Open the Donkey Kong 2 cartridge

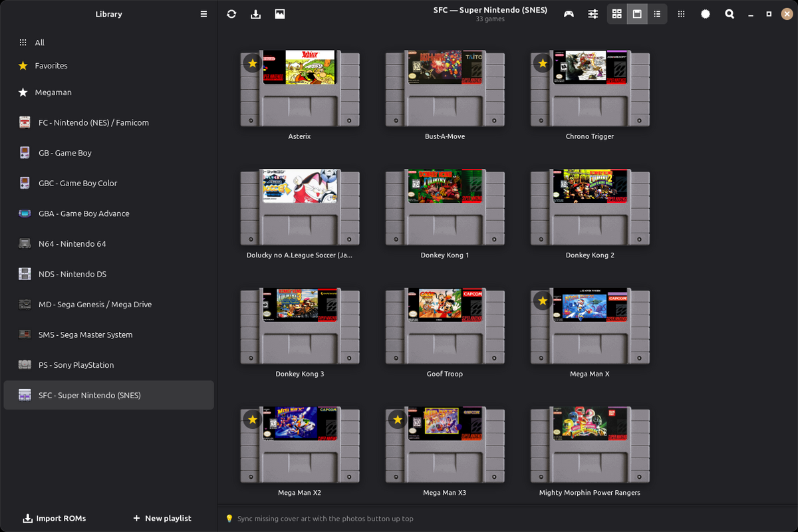pyautogui.click(x=590, y=207)
